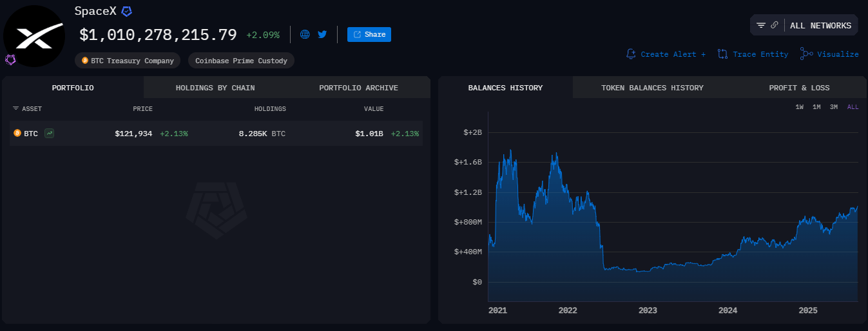Screen dimensions: 868x331
Task: Select the 1W time range
Action: pos(800,107)
